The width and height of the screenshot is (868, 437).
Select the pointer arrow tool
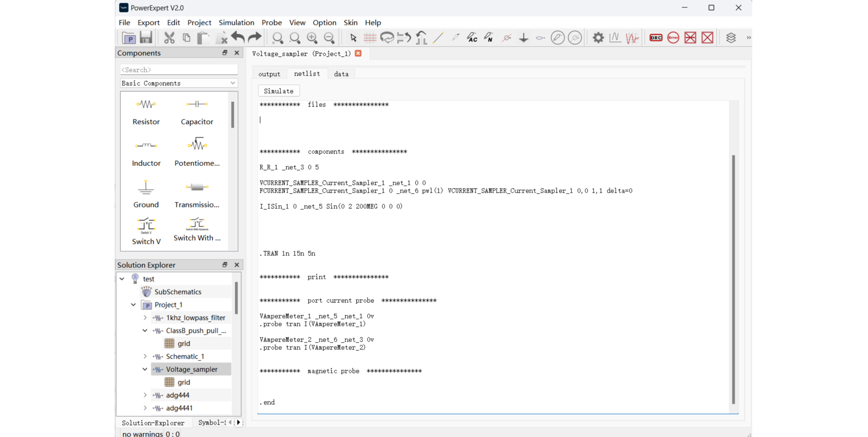(x=353, y=38)
